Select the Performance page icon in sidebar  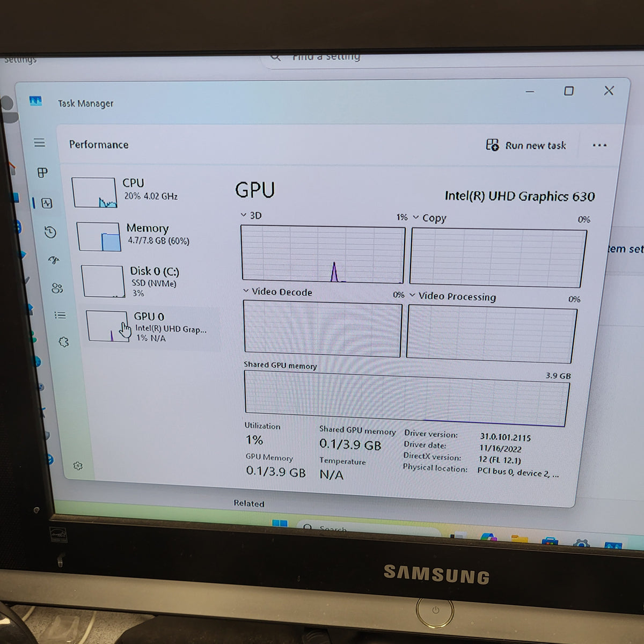47,203
